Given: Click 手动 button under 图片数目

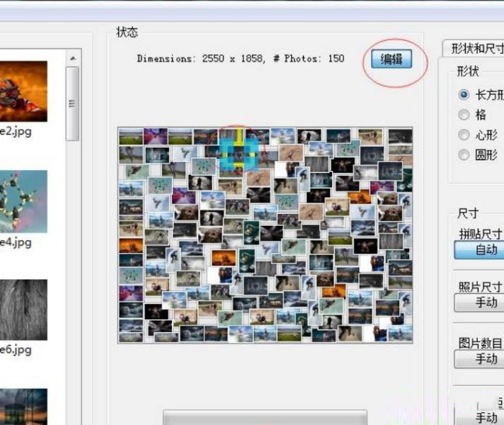Looking at the screenshot, I should point(479,358).
